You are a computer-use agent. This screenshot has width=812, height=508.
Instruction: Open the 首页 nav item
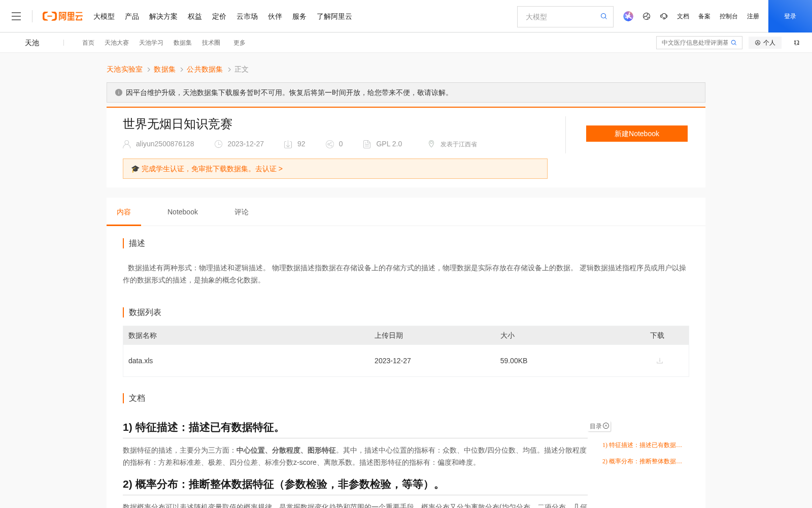coord(88,43)
